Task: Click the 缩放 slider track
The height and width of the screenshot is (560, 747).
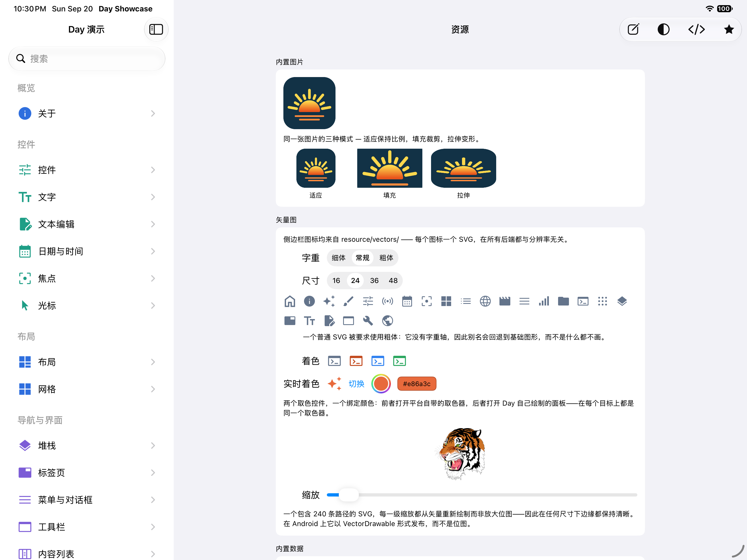Action: point(482,495)
